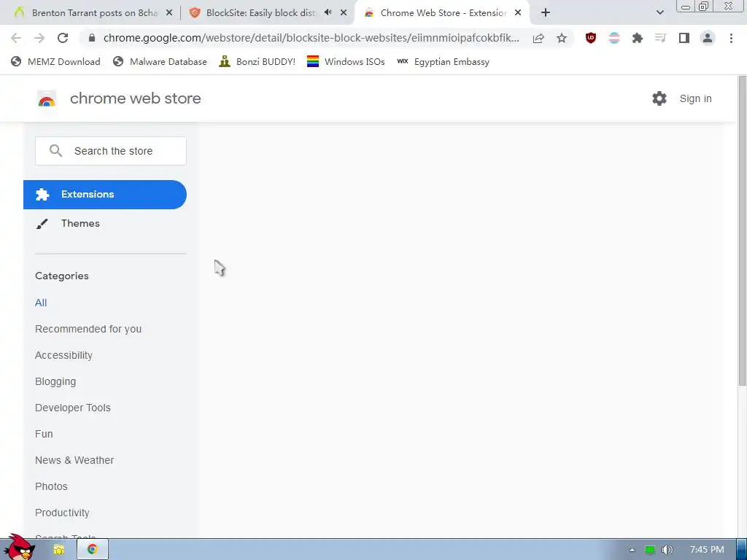Open Malware Database bookmark

pos(160,61)
